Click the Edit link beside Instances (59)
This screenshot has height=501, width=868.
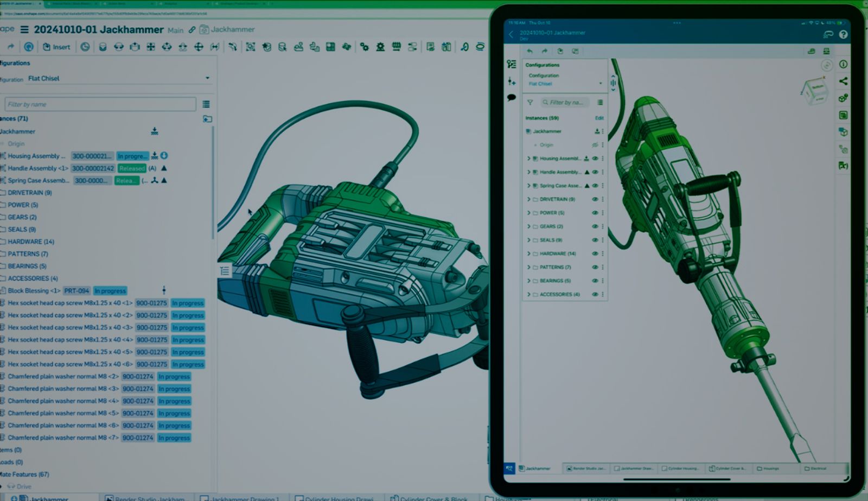click(x=599, y=118)
